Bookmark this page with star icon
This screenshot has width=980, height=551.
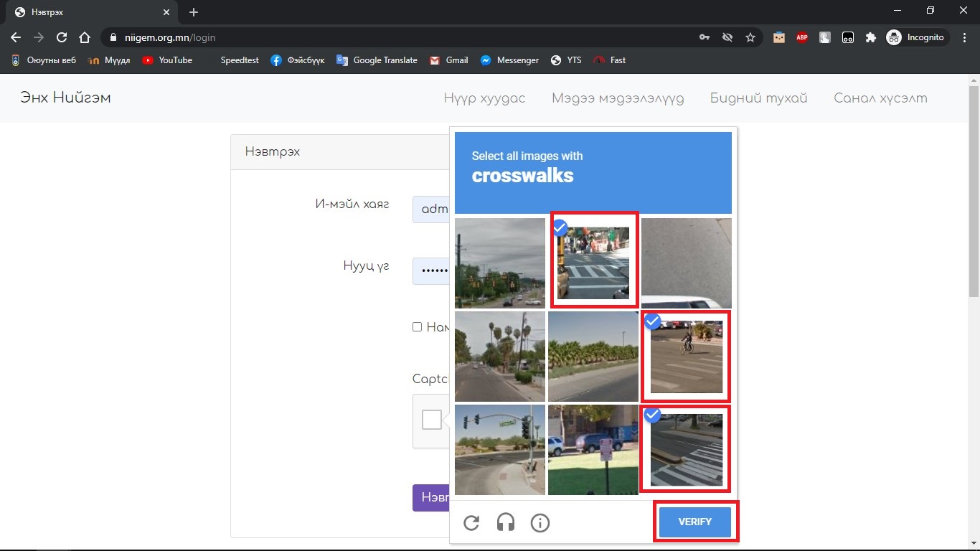tap(750, 37)
